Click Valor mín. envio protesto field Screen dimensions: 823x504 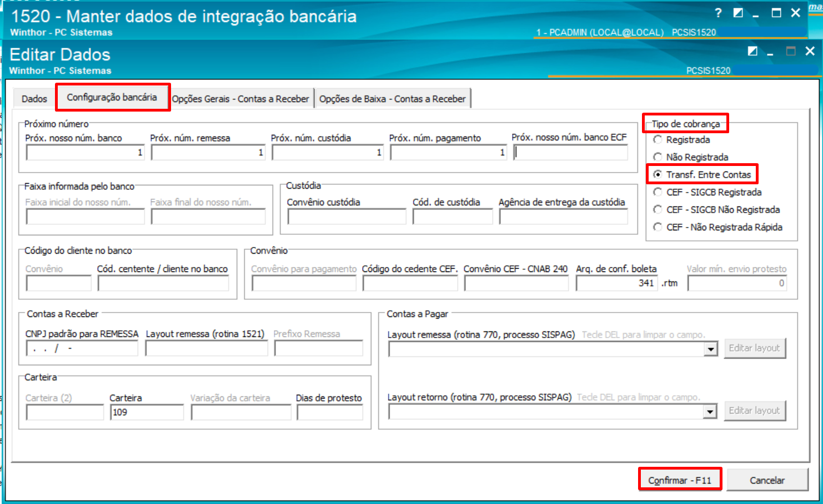(737, 283)
